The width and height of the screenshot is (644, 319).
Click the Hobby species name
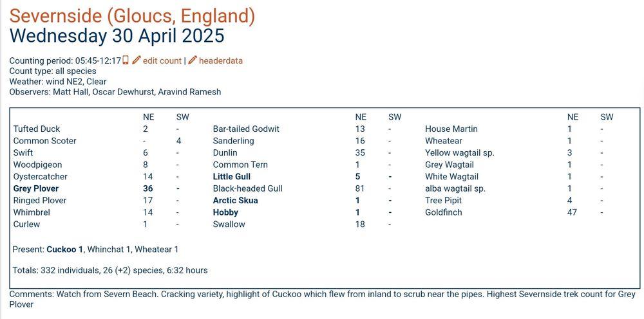coord(225,212)
